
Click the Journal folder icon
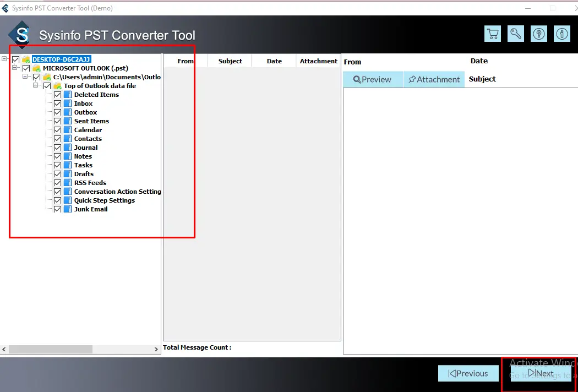point(68,148)
